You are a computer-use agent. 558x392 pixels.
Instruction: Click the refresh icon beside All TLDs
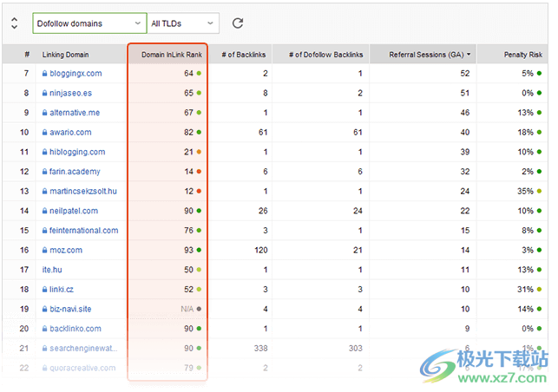(238, 23)
